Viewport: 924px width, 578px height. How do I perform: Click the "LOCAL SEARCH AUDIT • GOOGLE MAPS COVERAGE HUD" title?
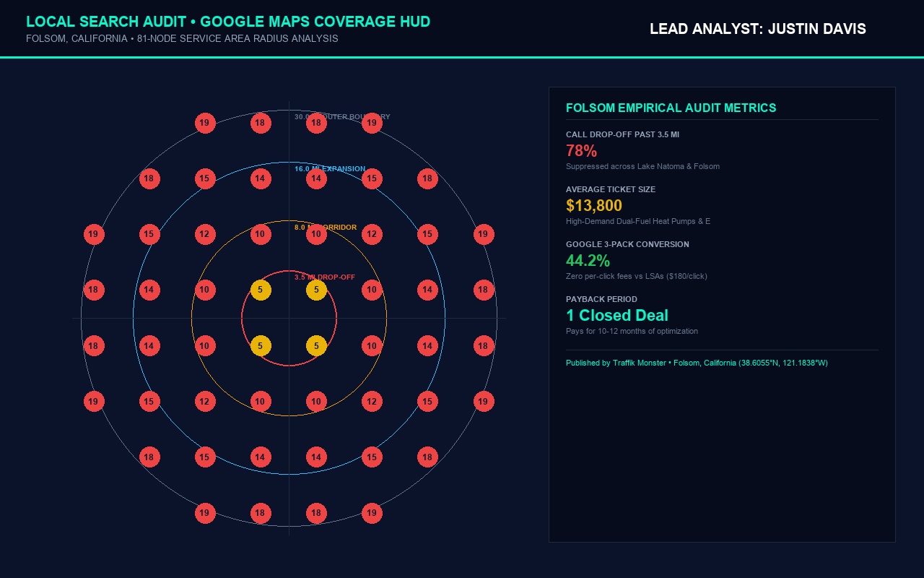pyautogui.click(x=228, y=22)
